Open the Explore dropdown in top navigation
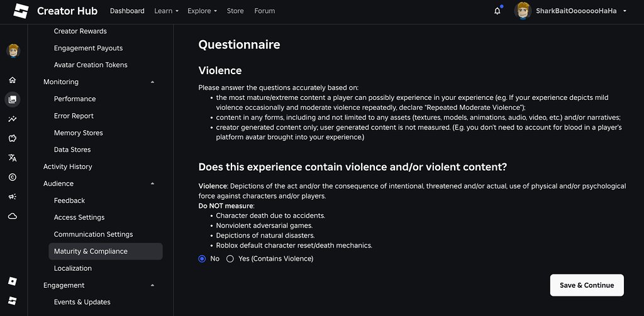Screen dimensions: 644x316 point(202,11)
